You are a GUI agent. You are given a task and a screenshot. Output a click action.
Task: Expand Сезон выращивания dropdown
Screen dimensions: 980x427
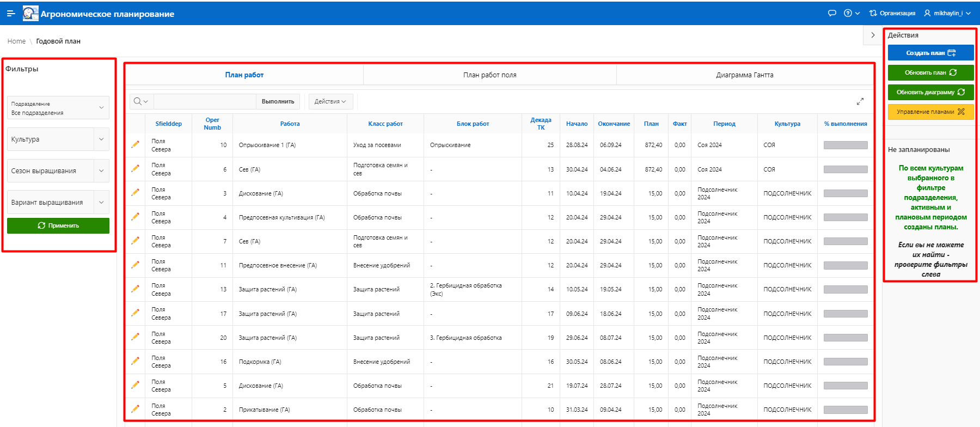(101, 171)
